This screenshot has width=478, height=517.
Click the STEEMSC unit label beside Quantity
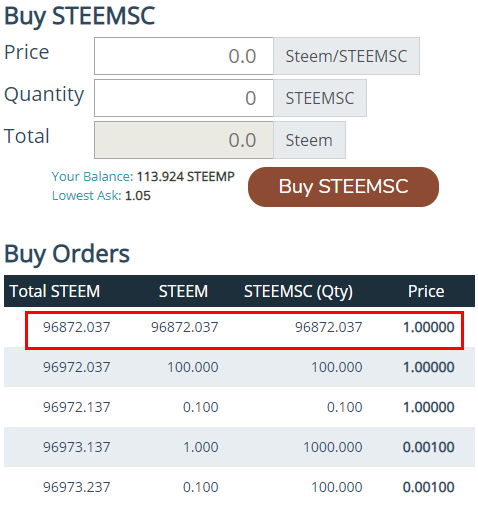tap(320, 98)
